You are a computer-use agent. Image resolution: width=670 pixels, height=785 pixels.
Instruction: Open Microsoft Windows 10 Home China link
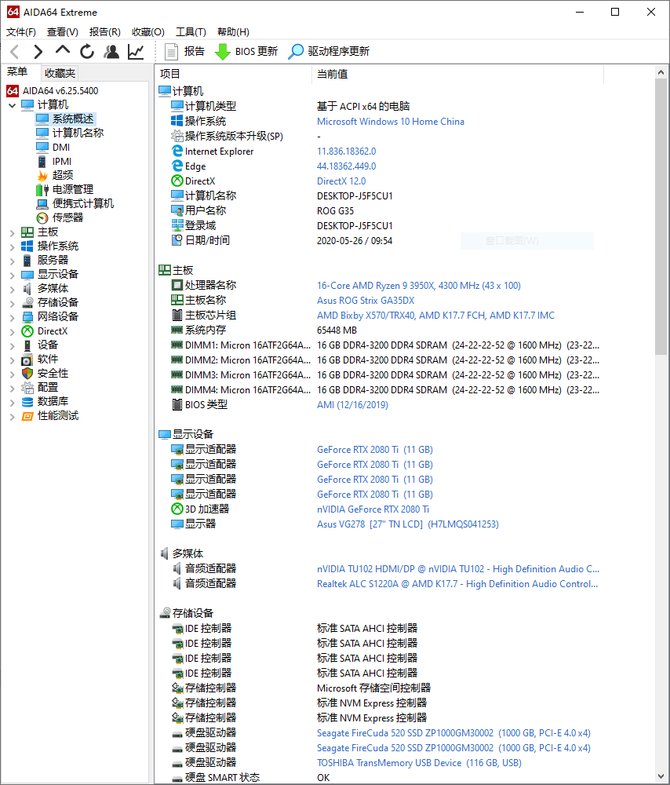[390, 122]
